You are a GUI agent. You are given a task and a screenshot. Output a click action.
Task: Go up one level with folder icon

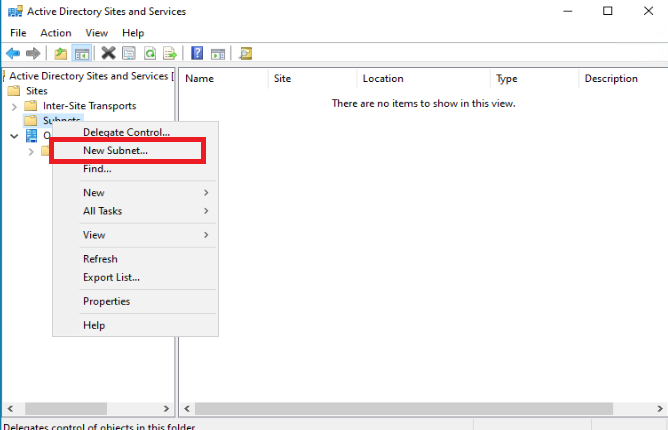(x=60, y=54)
